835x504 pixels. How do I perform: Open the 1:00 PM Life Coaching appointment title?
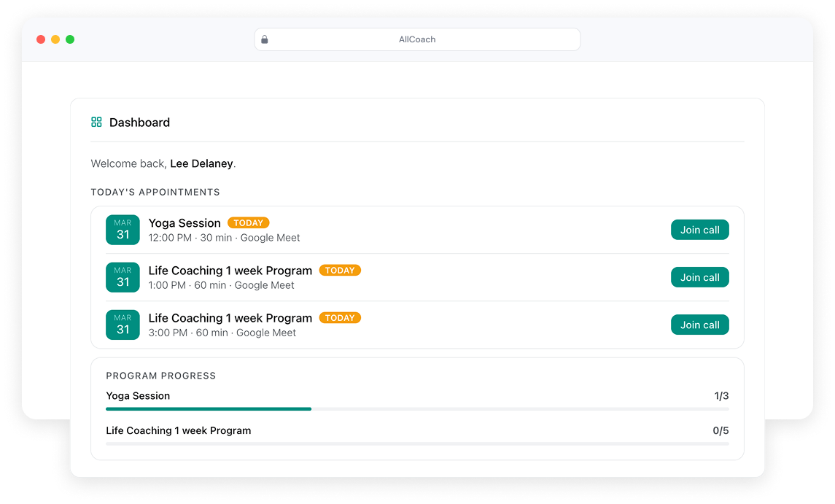[x=230, y=271]
